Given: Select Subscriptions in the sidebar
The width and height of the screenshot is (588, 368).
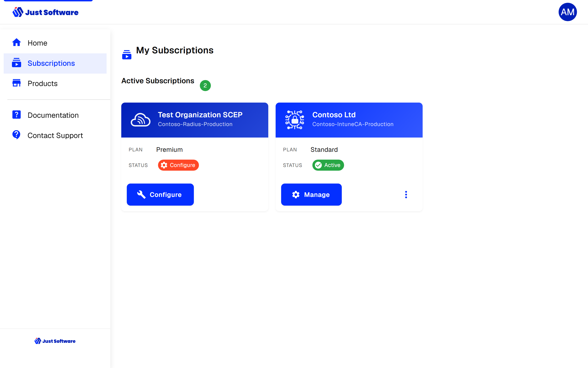Looking at the screenshot, I should (x=55, y=63).
